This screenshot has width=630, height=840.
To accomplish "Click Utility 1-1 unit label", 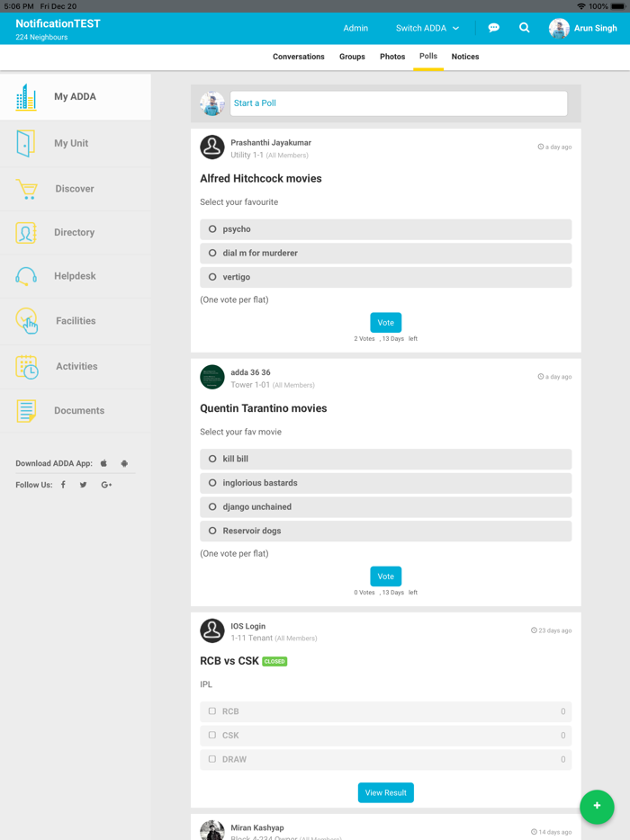I will coord(247,156).
